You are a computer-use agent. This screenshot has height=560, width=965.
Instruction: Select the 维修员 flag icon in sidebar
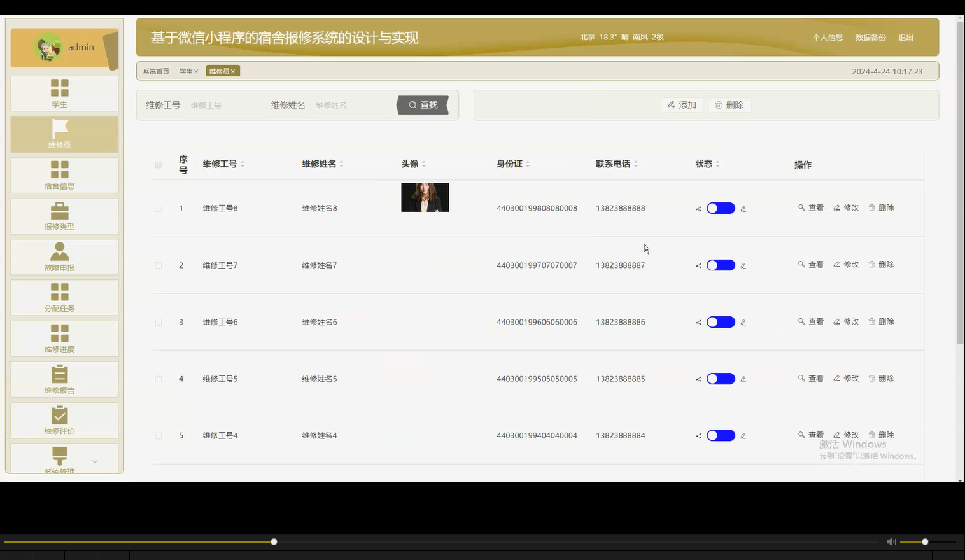pos(60,128)
